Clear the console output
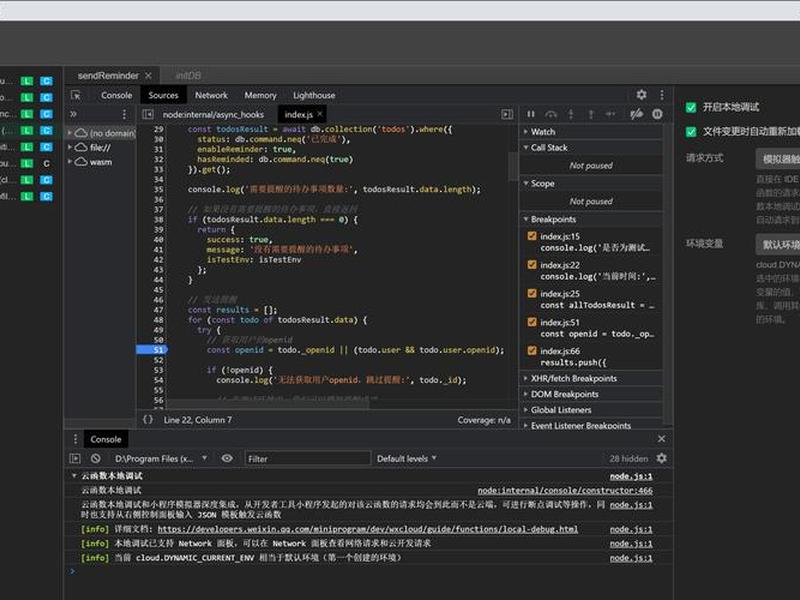This screenshot has height=600, width=800. [x=95, y=459]
